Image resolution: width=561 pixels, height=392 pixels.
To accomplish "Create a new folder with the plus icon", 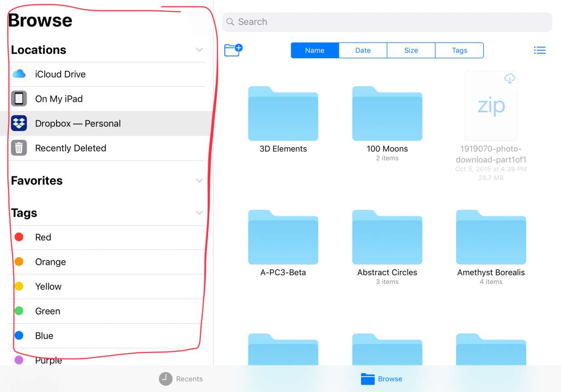I will pos(233,50).
